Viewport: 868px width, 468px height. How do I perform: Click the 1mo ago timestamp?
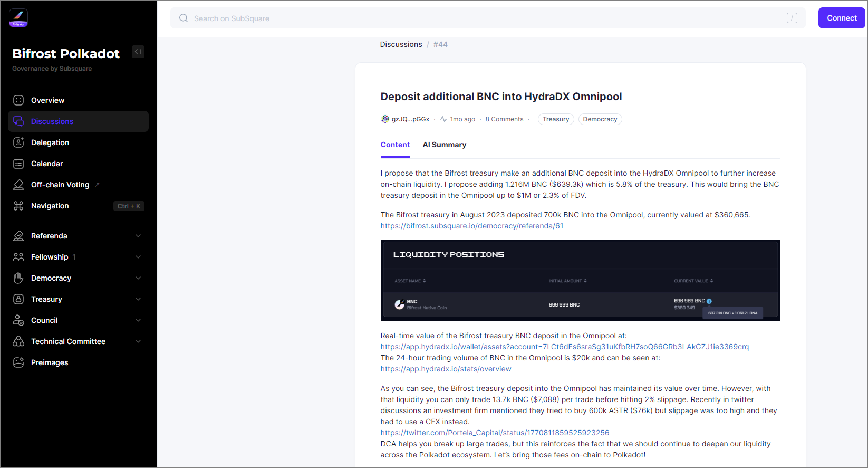click(462, 119)
